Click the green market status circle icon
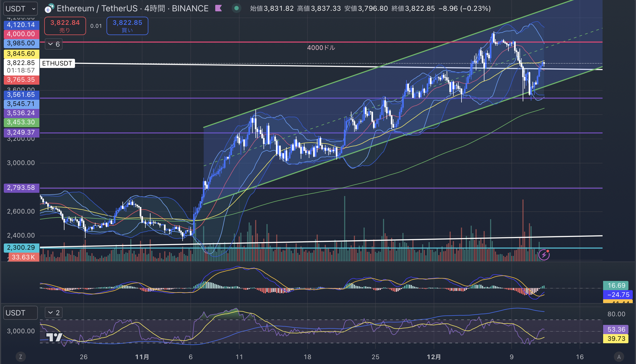Image resolution: width=636 pixels, height=364 pixels. (x=237, y=8)
